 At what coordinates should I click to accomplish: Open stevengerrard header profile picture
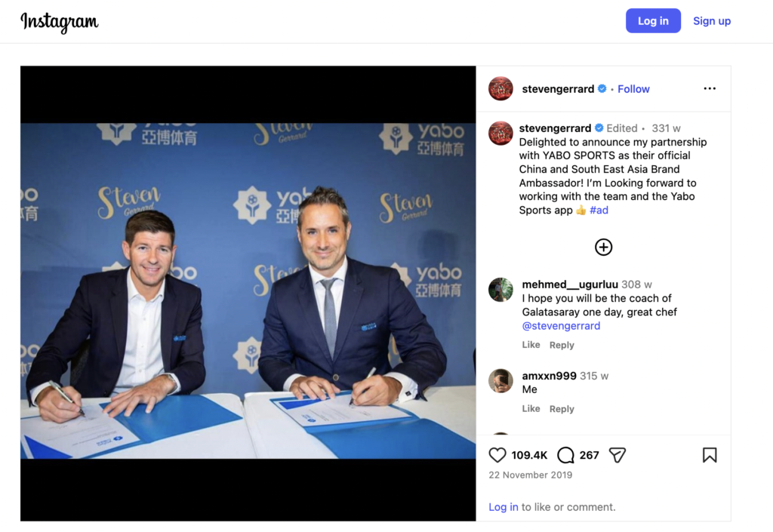500,89
